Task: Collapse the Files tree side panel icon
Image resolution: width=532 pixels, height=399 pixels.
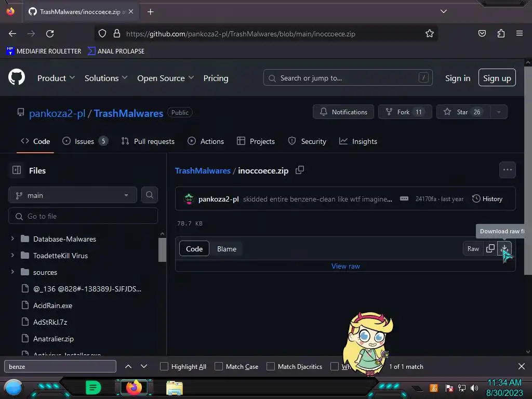Action: (x=17, y=170)
